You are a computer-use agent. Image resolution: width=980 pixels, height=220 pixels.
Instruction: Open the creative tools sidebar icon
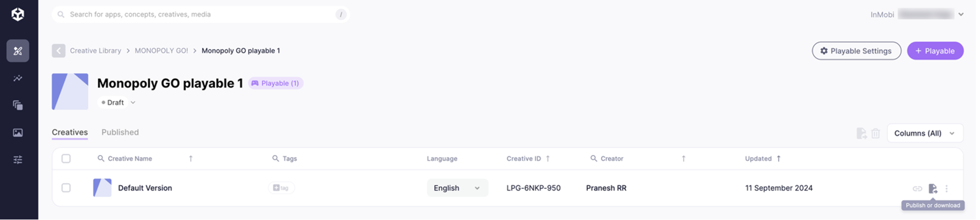(x=18, y=51)
